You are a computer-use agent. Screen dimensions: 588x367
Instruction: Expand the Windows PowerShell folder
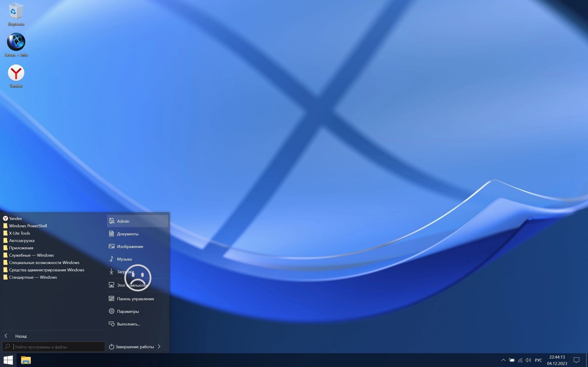pos(28,226)
